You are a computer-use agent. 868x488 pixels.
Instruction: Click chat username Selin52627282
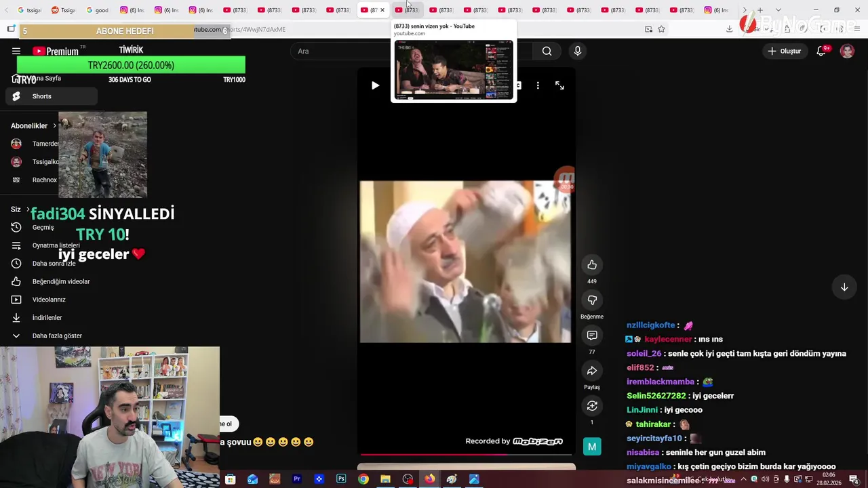[x=656, y=396]
